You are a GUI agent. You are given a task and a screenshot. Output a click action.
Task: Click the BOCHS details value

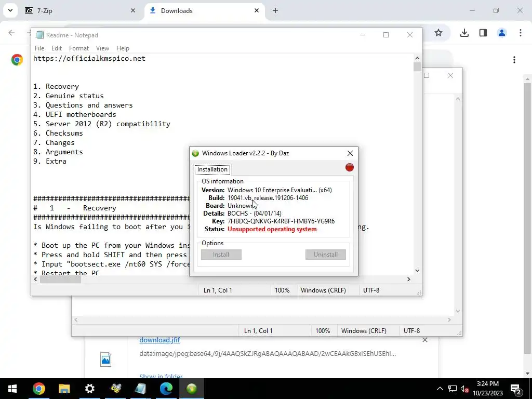(x=255, y=214)
